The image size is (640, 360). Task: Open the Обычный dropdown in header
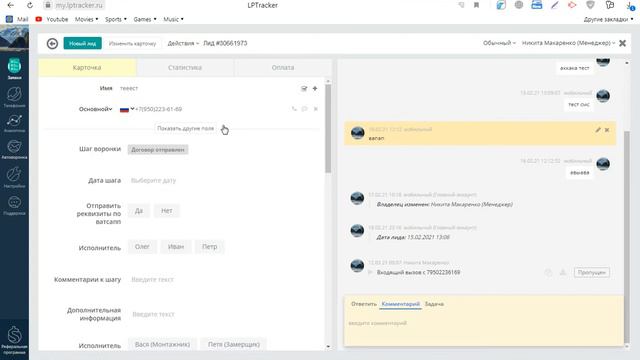pos(499,43)
